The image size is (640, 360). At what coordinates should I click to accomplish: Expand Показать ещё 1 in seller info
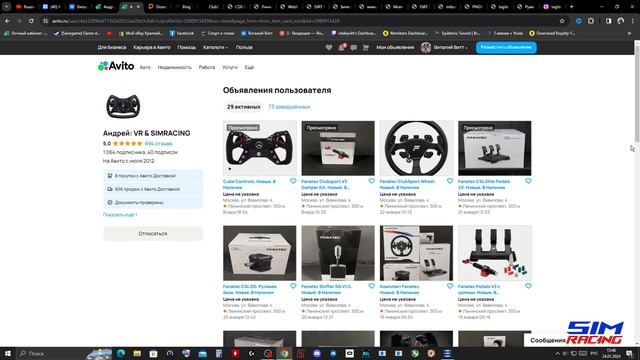point(120,215)
